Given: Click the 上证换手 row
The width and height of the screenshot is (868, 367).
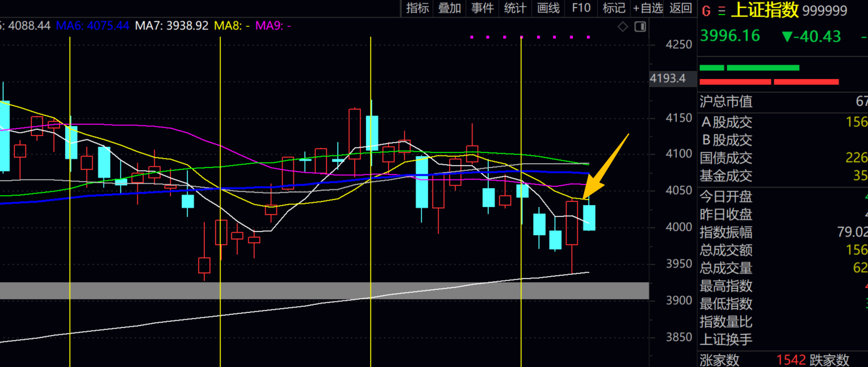Looking at the screenshot, I should point(783,340).
